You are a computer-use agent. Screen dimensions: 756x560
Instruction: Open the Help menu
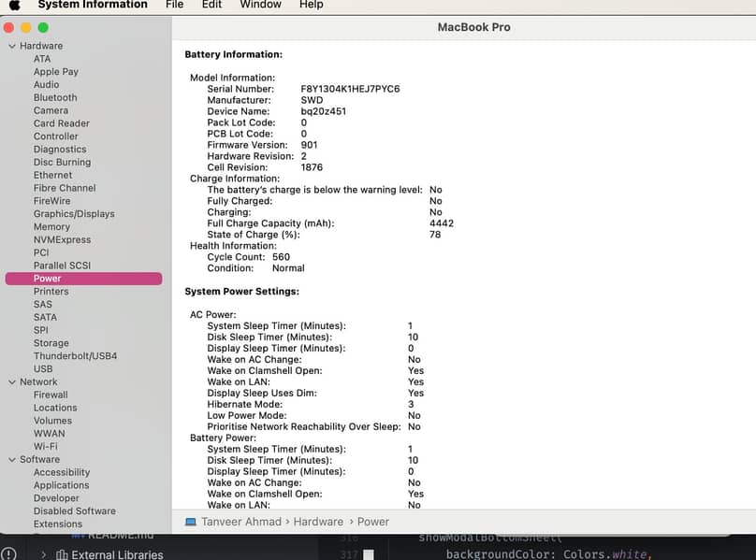coord(311,5)
